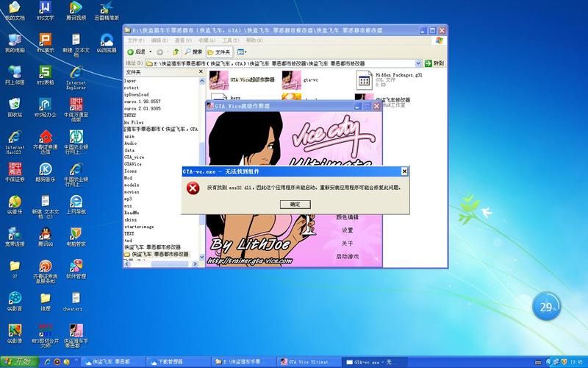Launch QQ浏览器 from the desktop

click(107, 43)
